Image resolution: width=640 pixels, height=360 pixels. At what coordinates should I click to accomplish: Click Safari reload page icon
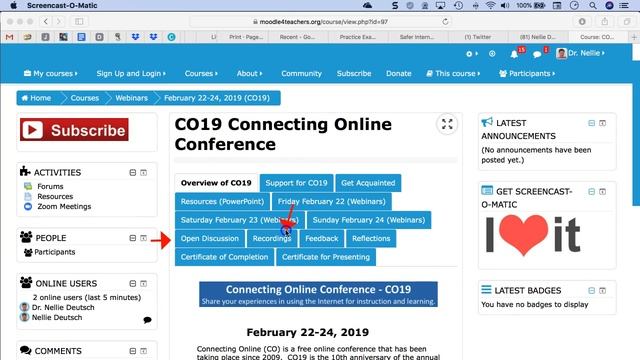coord(445,22)
